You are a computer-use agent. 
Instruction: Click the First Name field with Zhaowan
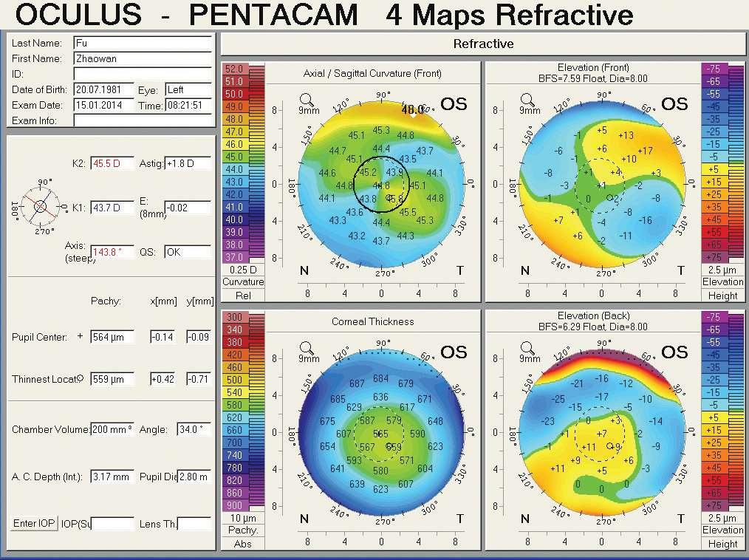pos(142,59)
